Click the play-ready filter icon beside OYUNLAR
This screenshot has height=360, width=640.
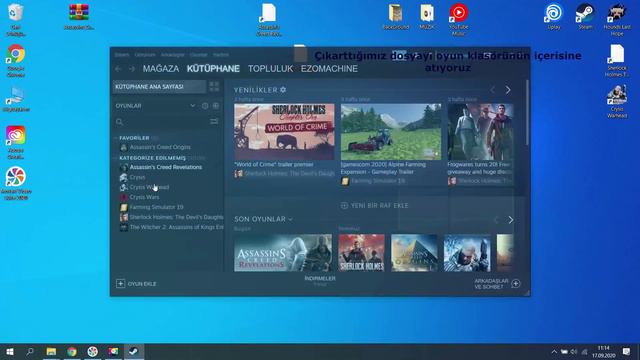pos(216,106)
